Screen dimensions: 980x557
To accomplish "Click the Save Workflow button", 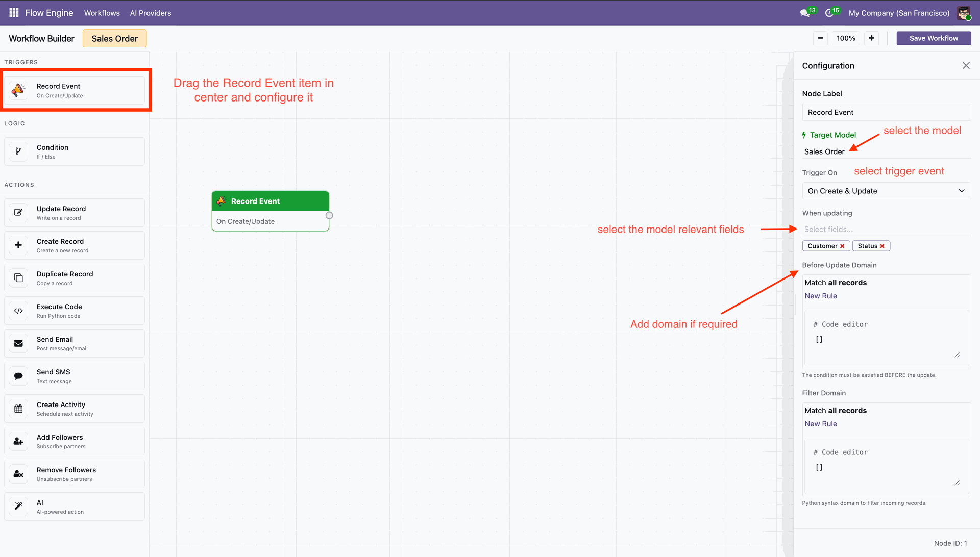I will (x=933, y=38).
